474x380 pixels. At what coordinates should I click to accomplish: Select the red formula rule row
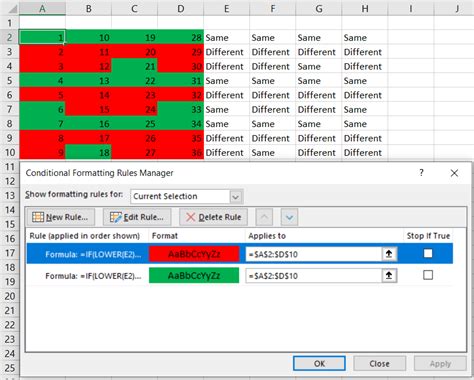(x=240, y=254)
